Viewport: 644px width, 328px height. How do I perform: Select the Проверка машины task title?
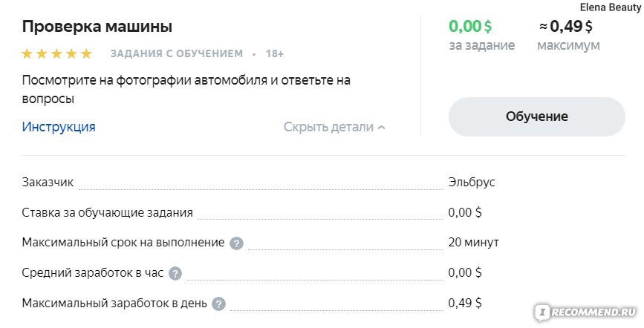(97, 27)
